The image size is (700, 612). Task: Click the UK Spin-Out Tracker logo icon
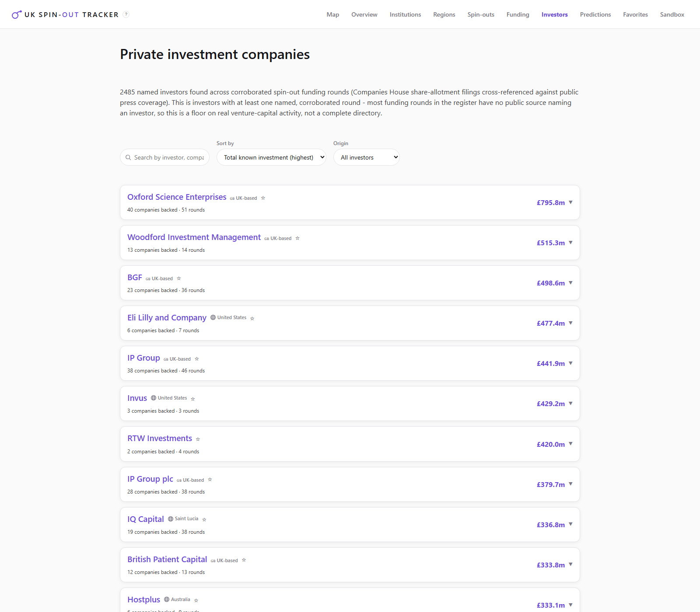click(x=17, y=14)
